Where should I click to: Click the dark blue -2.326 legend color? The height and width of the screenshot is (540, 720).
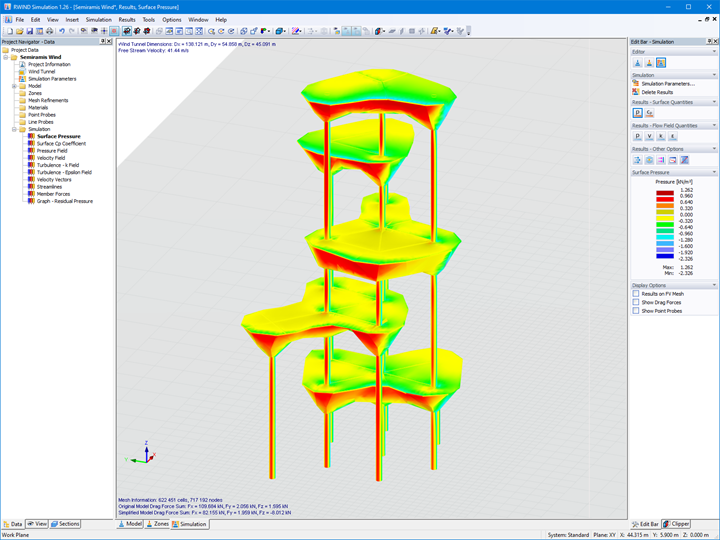(665, 256)
